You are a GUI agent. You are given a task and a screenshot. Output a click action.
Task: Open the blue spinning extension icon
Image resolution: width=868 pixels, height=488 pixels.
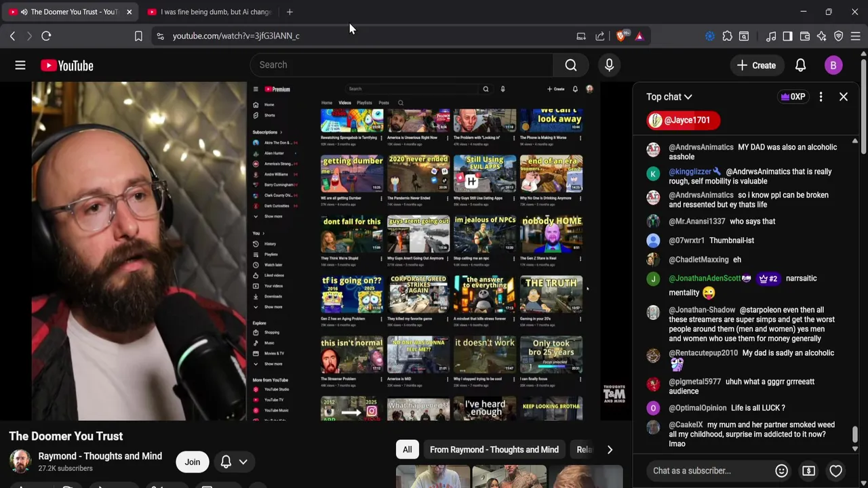click(x=710, y=36)
